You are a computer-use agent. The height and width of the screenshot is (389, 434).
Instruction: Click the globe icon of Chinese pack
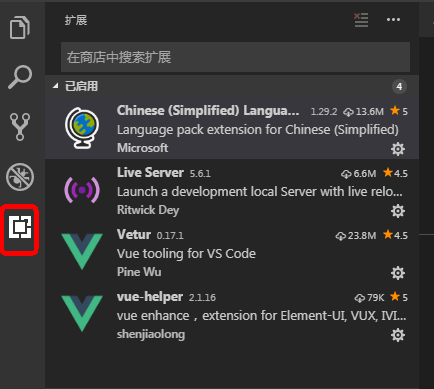pos(82,128)
